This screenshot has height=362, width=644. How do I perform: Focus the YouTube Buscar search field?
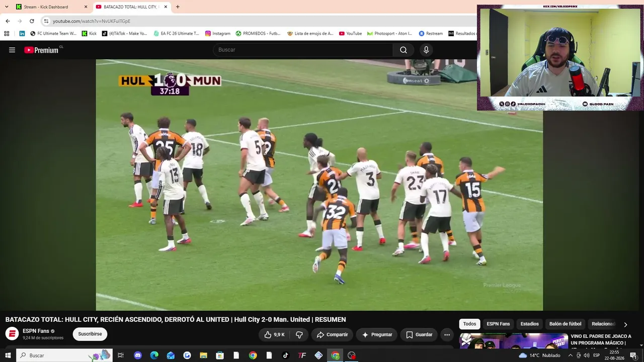(303, 50)
